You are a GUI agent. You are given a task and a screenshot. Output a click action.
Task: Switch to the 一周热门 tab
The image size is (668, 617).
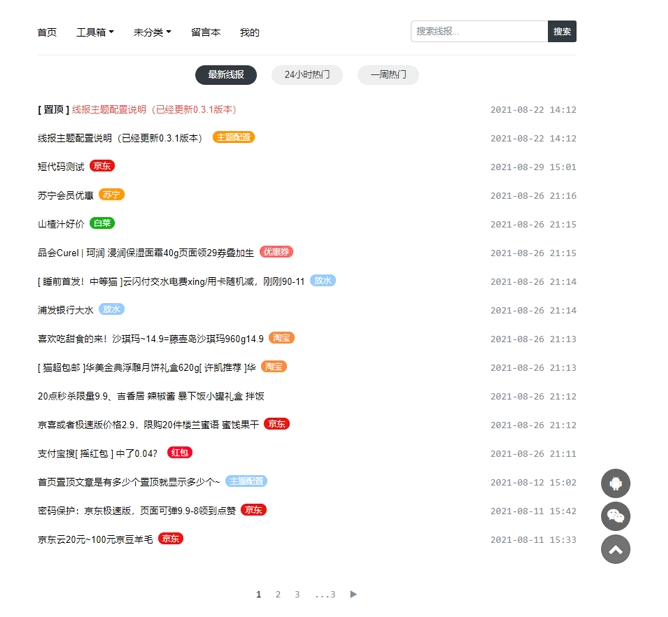[388, 75]
